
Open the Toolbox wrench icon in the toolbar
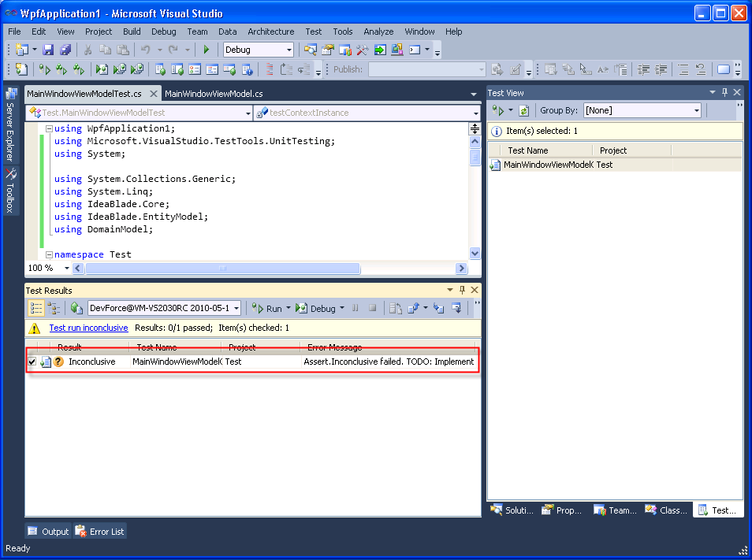coord(363,50)
